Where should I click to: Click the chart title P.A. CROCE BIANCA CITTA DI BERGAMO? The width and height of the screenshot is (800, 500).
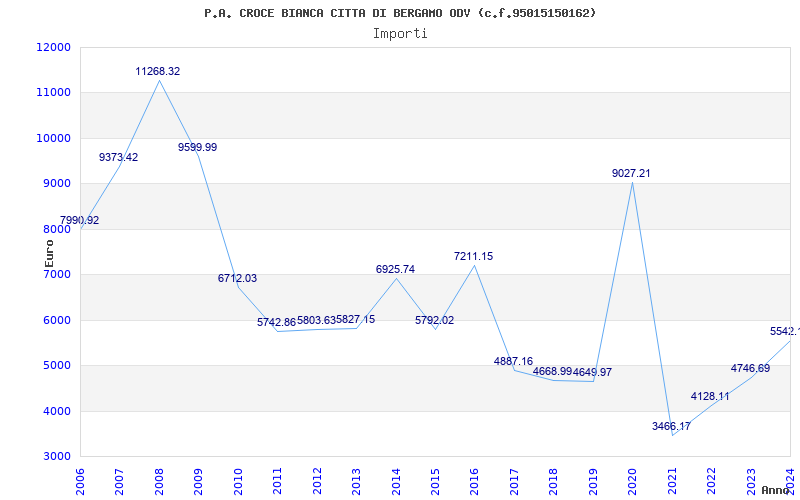click(400, 13)
